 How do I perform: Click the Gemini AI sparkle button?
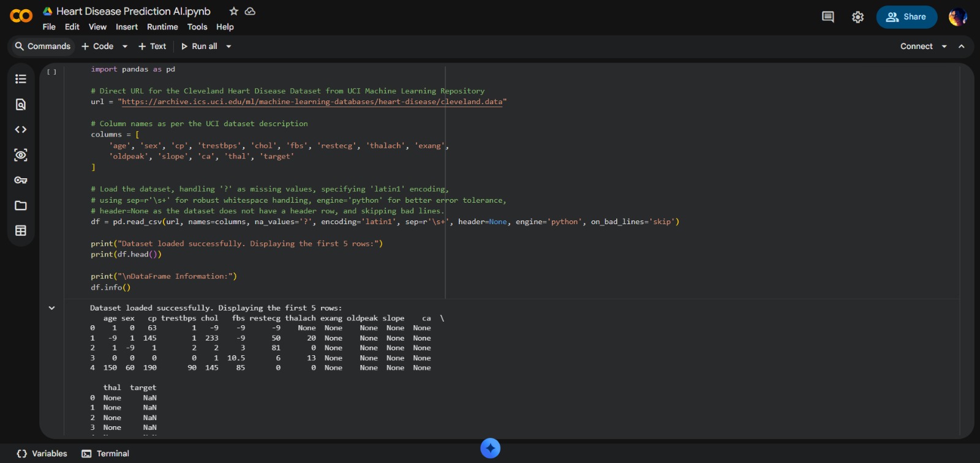pyautogui.click(x=490, y=448)
